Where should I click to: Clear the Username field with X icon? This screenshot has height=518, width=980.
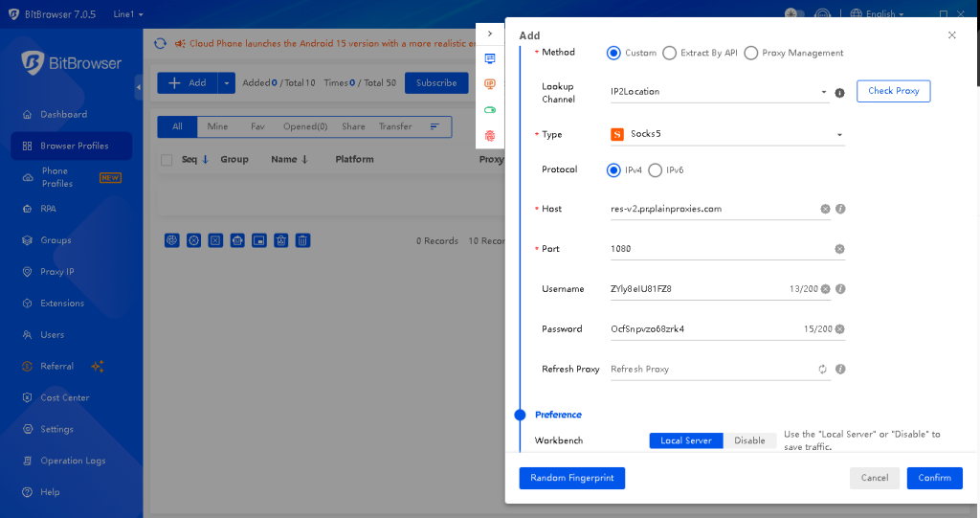pos(826,289)
